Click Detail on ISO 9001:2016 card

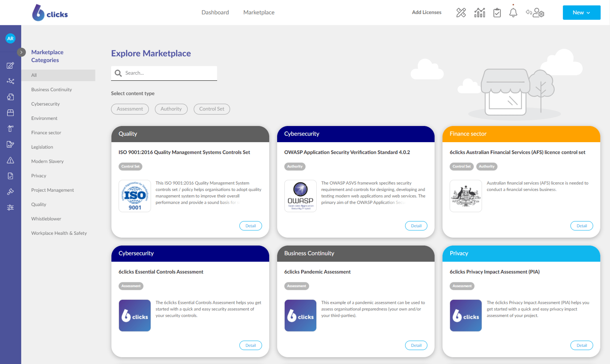pyautogui.click(x=250, y=226)
